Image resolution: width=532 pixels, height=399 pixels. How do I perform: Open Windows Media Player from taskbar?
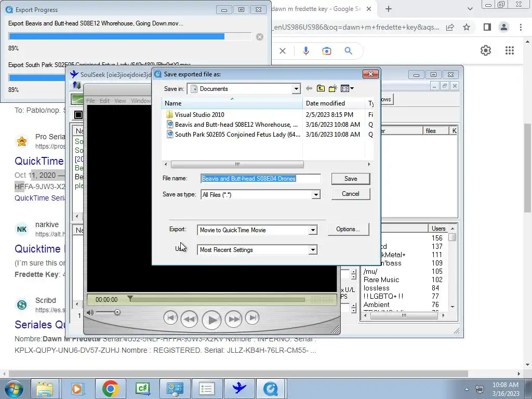[77, 389]
